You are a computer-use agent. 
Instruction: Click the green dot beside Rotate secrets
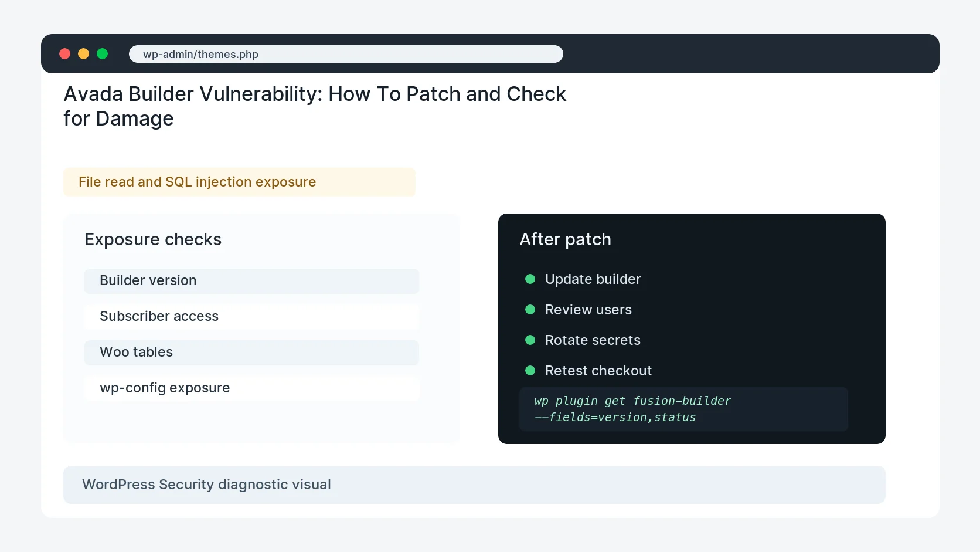pyautogui.click(x=530, y=340)
